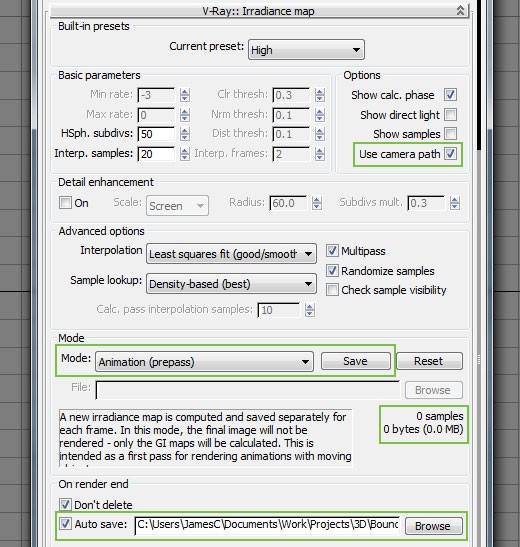This screenshot has width=520, height=547.
Task: Click the '0 samples' count text
Action: coord(439,416)
